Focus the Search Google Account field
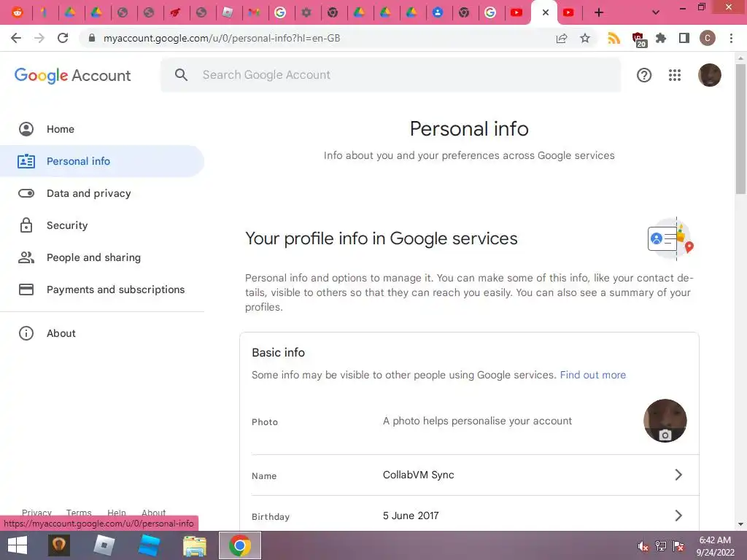This screenshot has width=747, height=560. point(391,75)
